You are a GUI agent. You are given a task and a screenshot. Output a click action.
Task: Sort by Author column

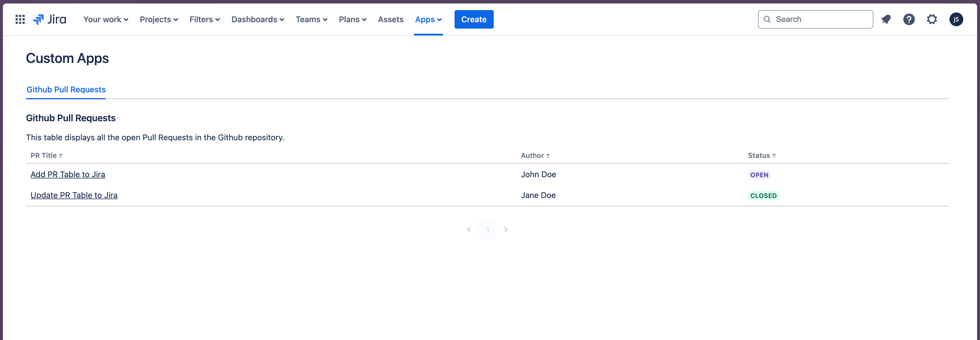coord(536,155)
